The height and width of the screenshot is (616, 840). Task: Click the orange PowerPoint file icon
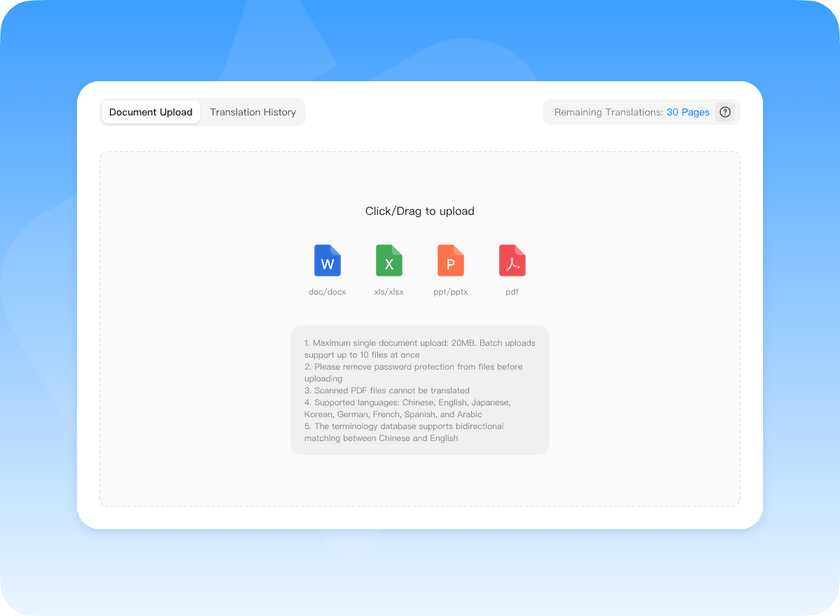[x=450, y=260]
